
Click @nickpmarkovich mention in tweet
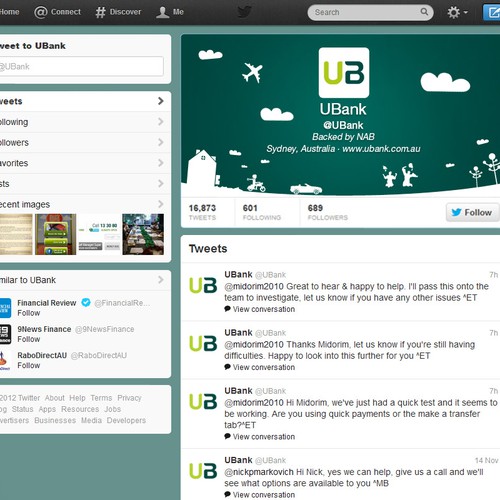tap(259, 472)
